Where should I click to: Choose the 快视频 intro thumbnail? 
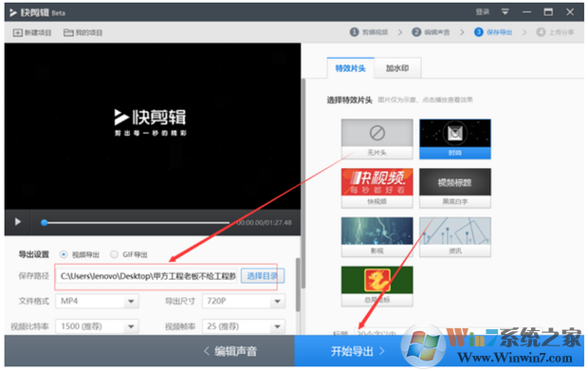pyautogui.click(x=377, y=188)
